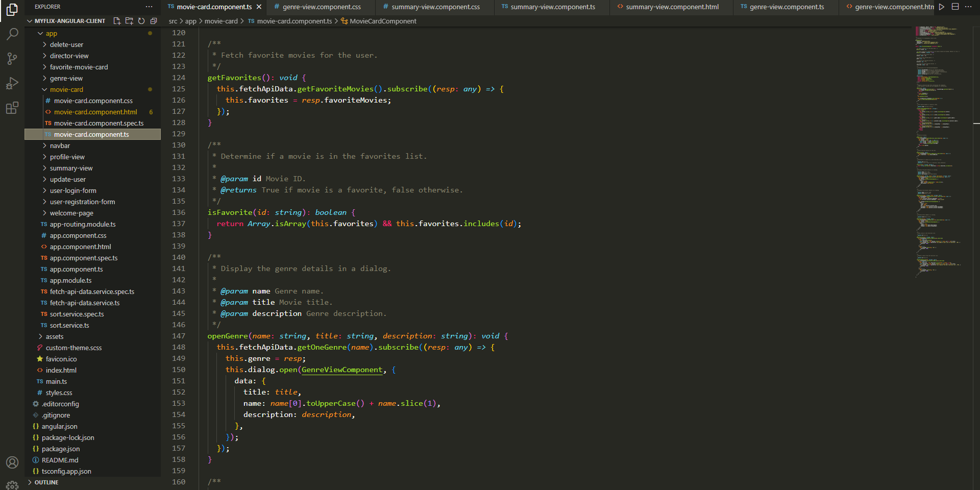
Task: Click the New Folder icon in the explorer header
Action: tap(129, 21)
